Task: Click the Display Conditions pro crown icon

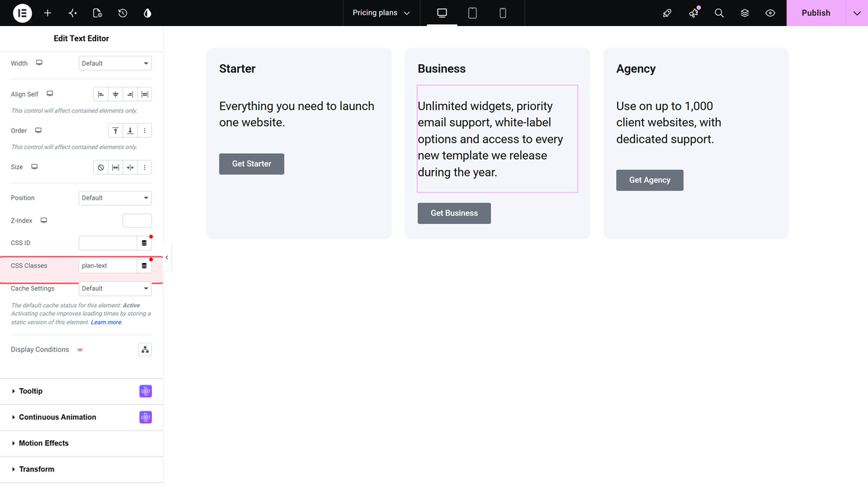Action: pyautogui.click(x=80, y=350)
